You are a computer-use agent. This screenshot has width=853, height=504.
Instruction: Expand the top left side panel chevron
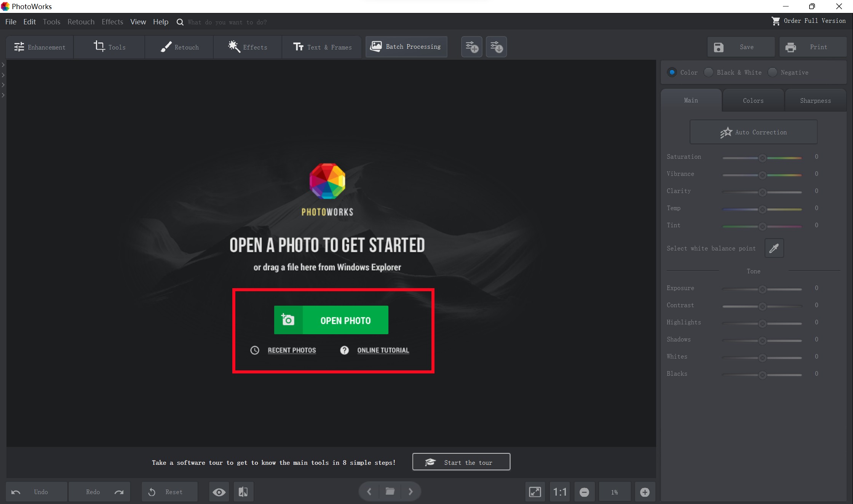[3, 65]
